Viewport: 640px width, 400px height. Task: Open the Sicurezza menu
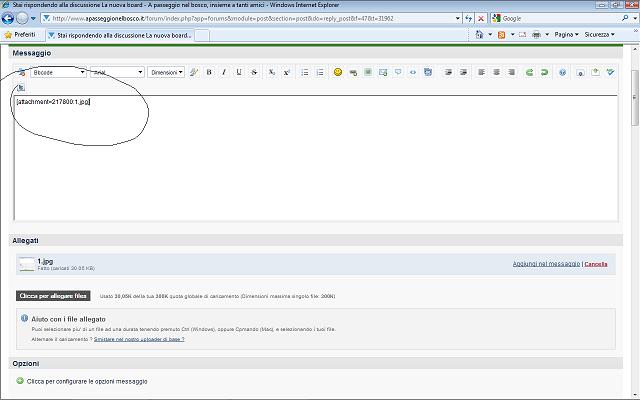click(600, 34)
